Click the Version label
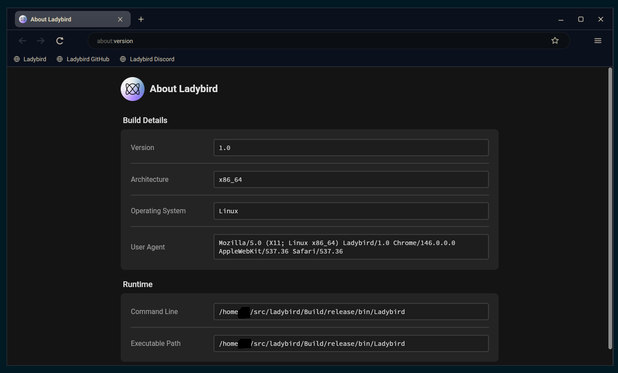 (142, 147)
